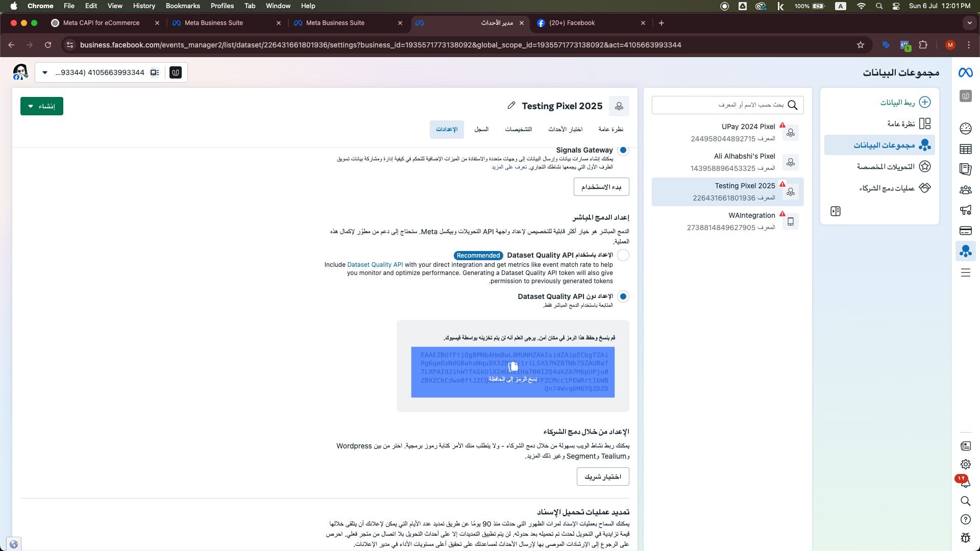
Task: Select the setup without Dataset Quality API radio button
Action: (623, 296)
